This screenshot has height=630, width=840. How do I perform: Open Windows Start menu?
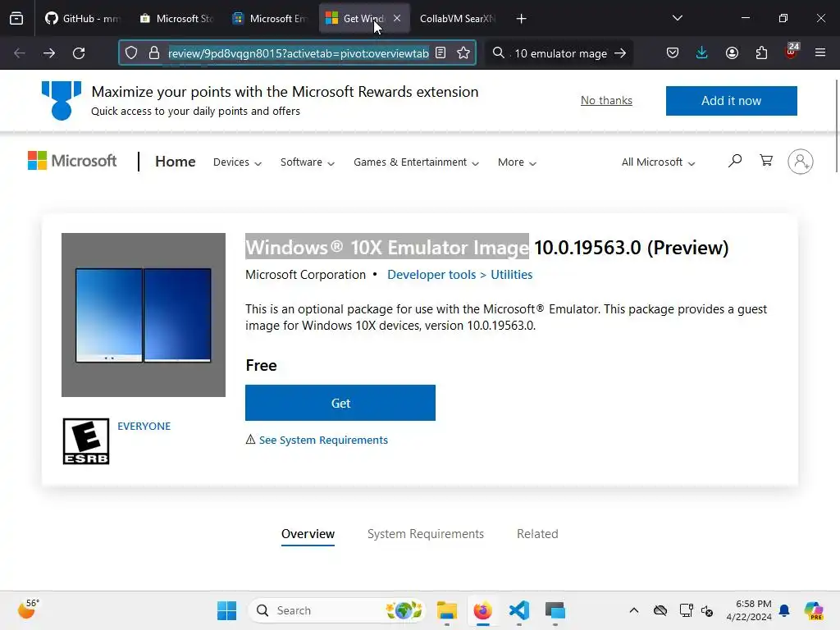click(226, 610)
